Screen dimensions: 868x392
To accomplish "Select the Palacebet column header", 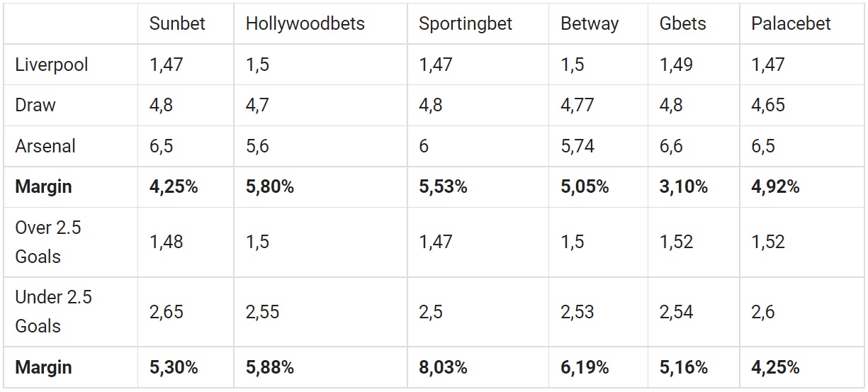I will (x=791, y=23).
